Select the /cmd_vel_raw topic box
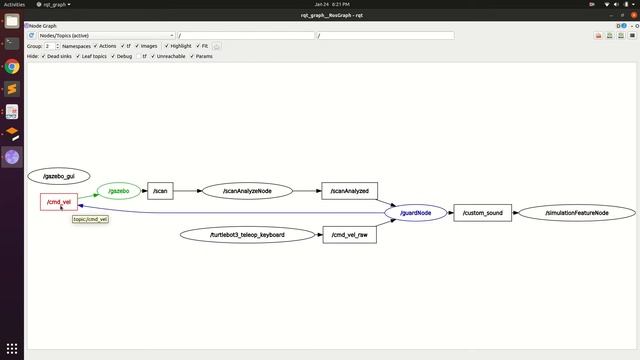 (x=349, y=235)
